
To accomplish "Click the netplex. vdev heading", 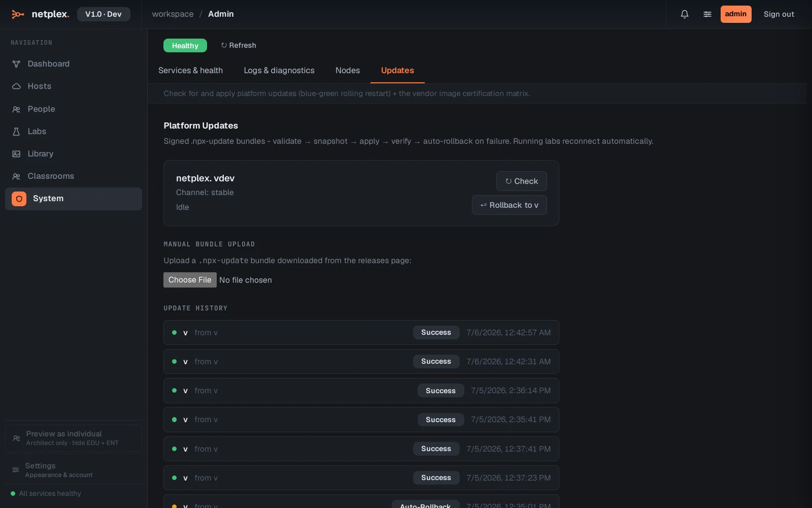I will [x=205, y=178].
